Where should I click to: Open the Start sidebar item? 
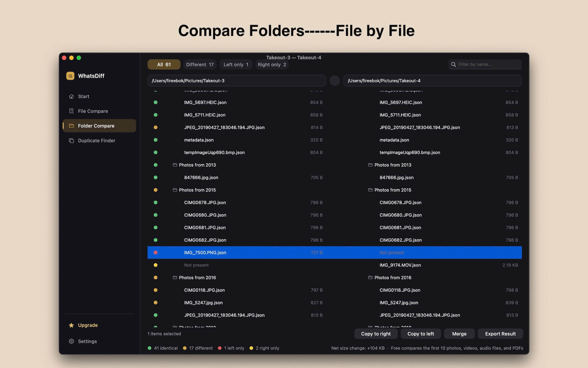pos(99,96)
